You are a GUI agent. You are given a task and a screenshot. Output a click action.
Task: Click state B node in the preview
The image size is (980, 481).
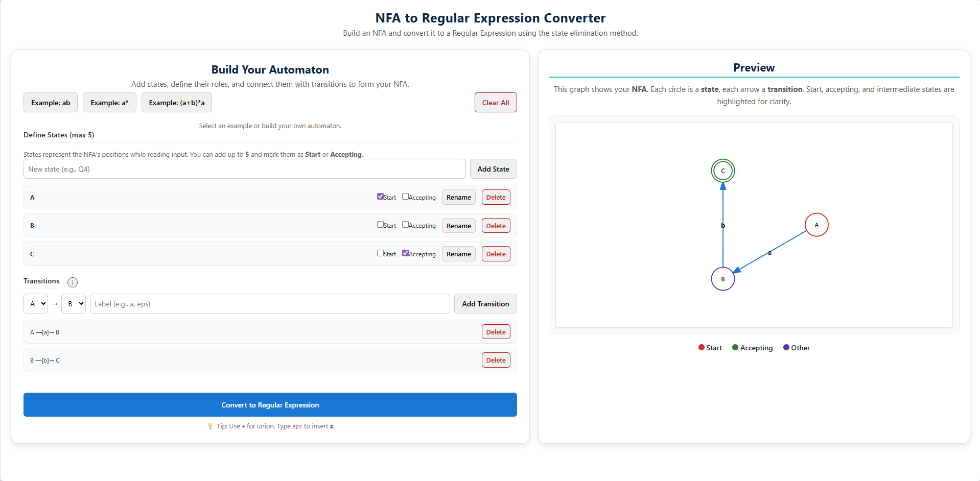(x=722, y=279)
